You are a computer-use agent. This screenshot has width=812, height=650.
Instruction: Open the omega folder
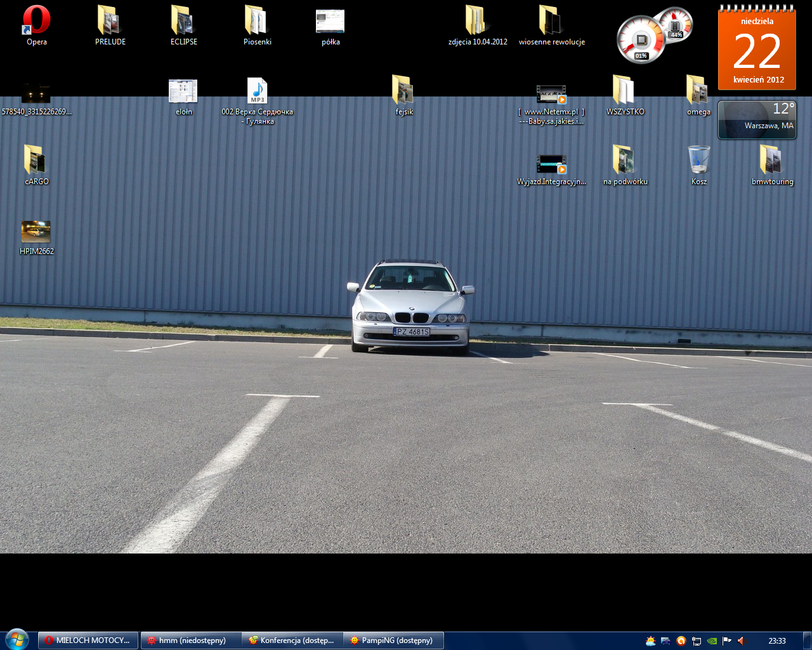pos(698,95)
